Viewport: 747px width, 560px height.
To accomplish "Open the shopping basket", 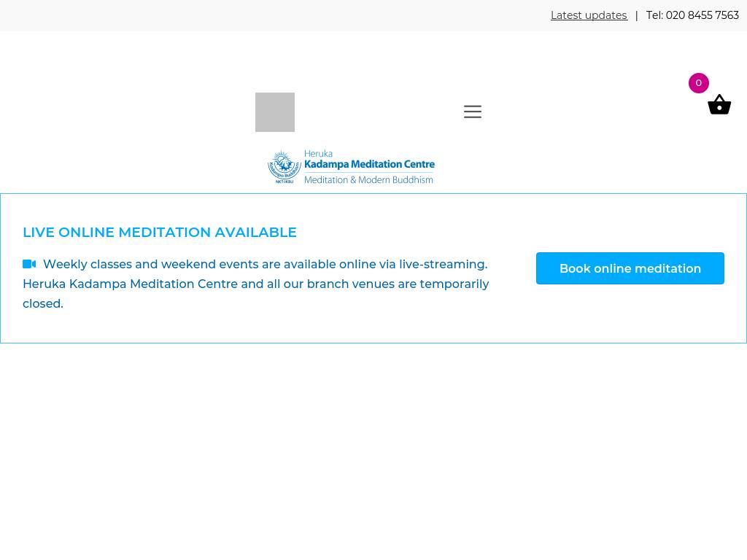I will (x=719, y=105).
